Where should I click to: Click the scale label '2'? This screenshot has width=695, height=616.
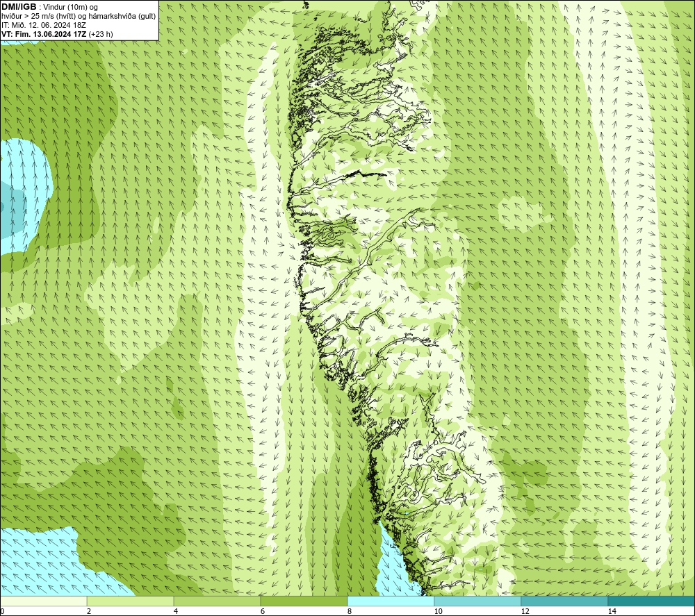click(89, 612)
